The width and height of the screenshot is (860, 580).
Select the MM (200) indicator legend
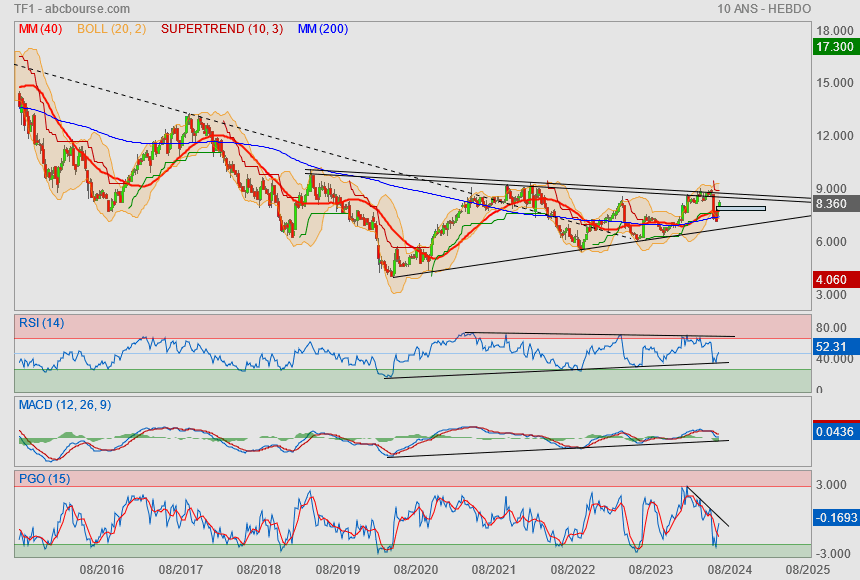tap(322, 29)
